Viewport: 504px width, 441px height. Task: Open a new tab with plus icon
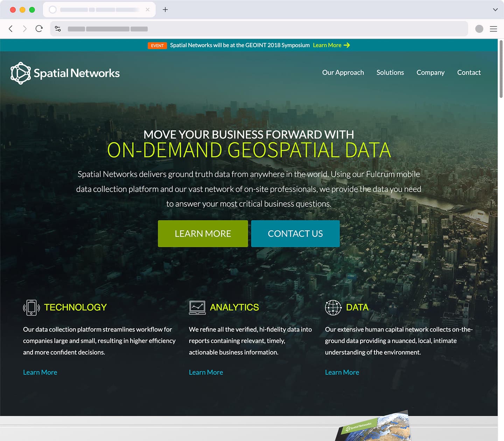(165, 9)
